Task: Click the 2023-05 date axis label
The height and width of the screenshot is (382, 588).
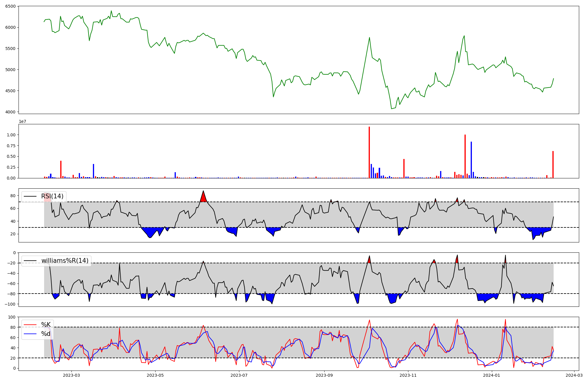Action: (x=155, y=375)
